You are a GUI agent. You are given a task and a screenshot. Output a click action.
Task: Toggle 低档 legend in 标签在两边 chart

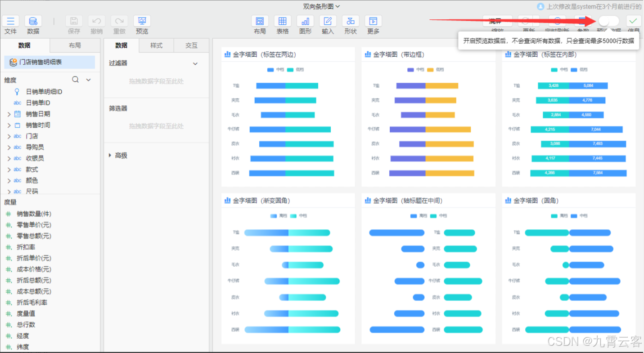(x=296, y=70)
